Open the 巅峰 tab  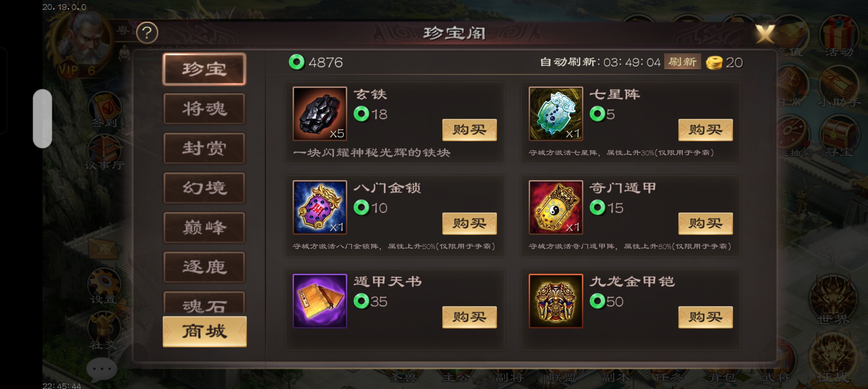(204, 228)
